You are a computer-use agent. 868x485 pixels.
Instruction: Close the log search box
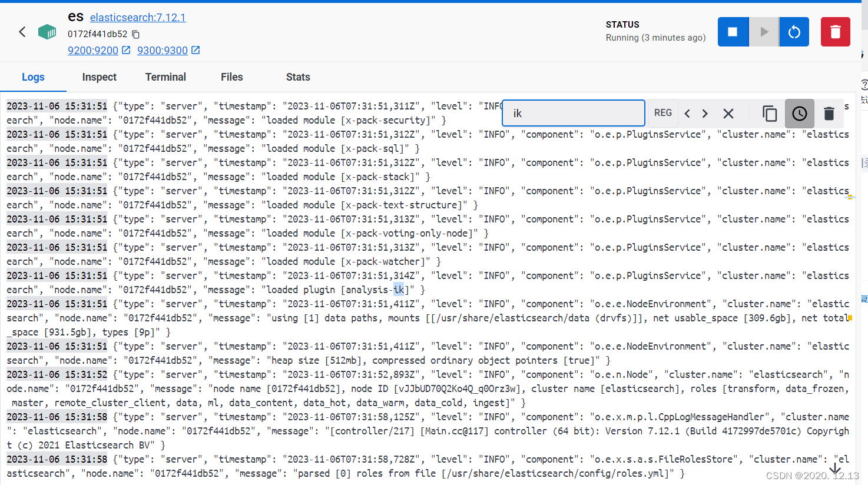click(x=728, y=114)
